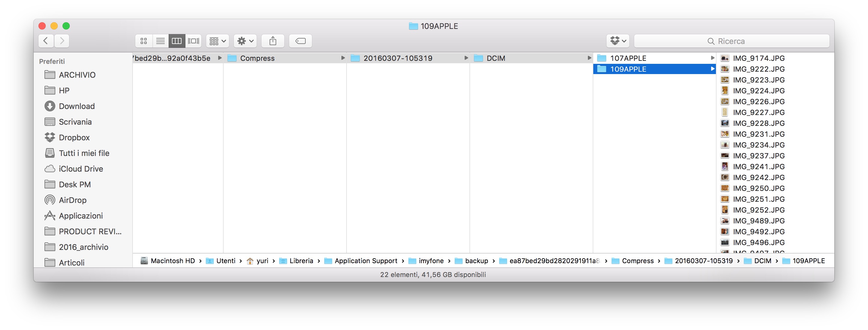868x330 pixels.
Task: Click imyfone in the path bar
Action: click(x=431, y=260)
